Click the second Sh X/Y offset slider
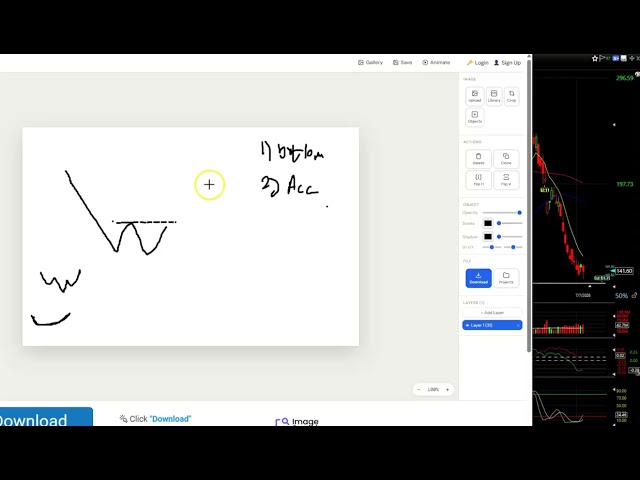 [x=513, y=247]
